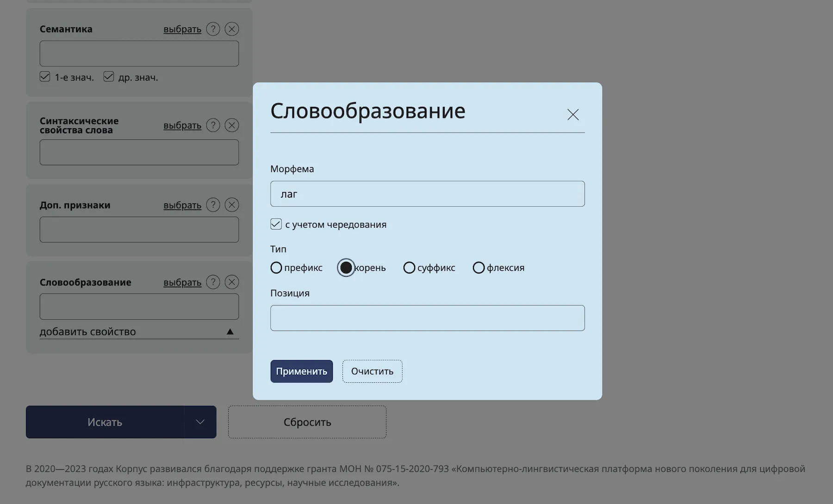
Task: Open help for Синтаксические свойства слова
Action: [213, 125]
